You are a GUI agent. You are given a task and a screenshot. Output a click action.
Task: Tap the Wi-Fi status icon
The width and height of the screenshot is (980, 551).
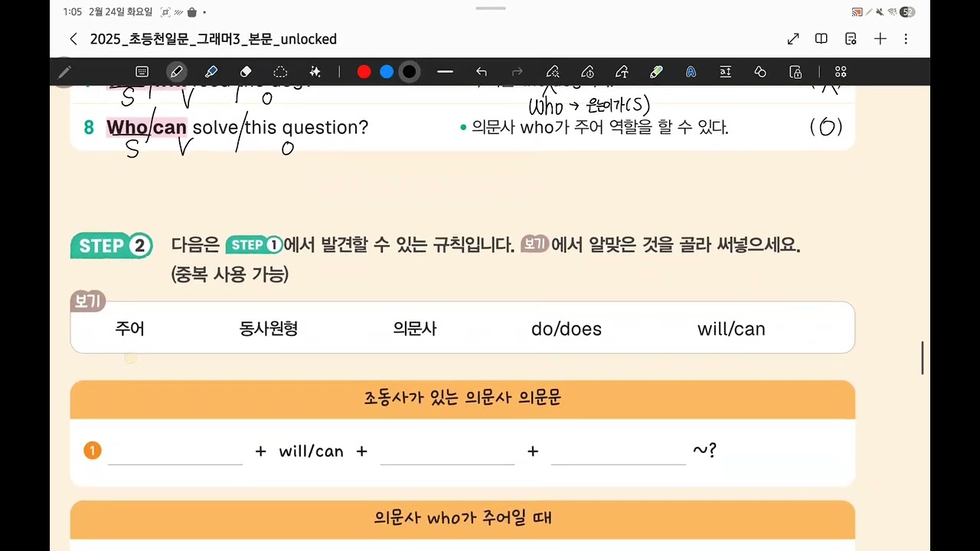[x=890, y=11]
